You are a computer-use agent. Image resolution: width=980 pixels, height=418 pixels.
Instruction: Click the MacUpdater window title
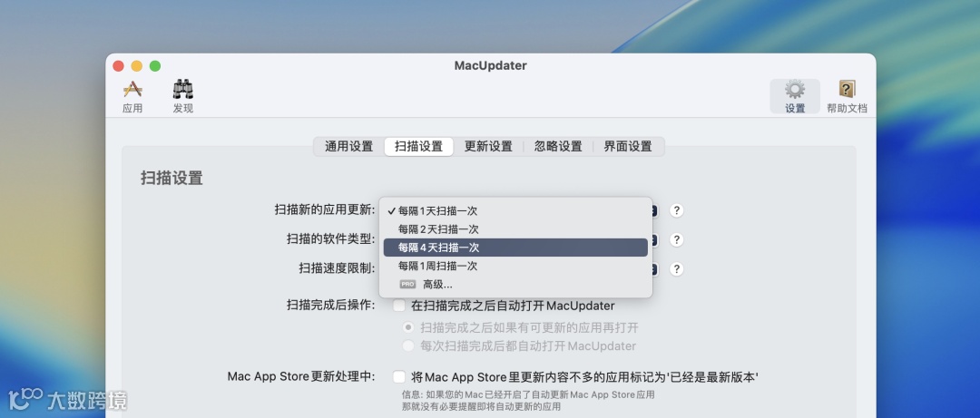coord(491,65)
